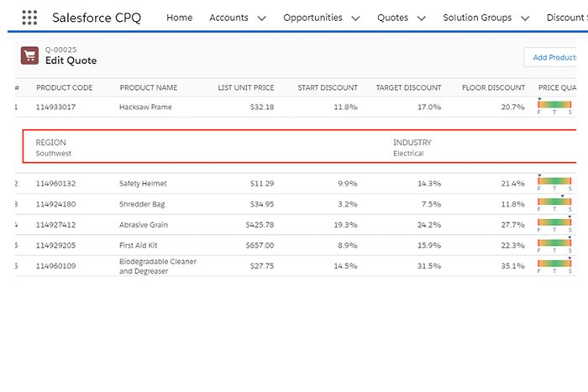The width and height of the screenshot is (588, 392).
Task: Expand the Opportunities dropdown chevron
Action: 355,18
